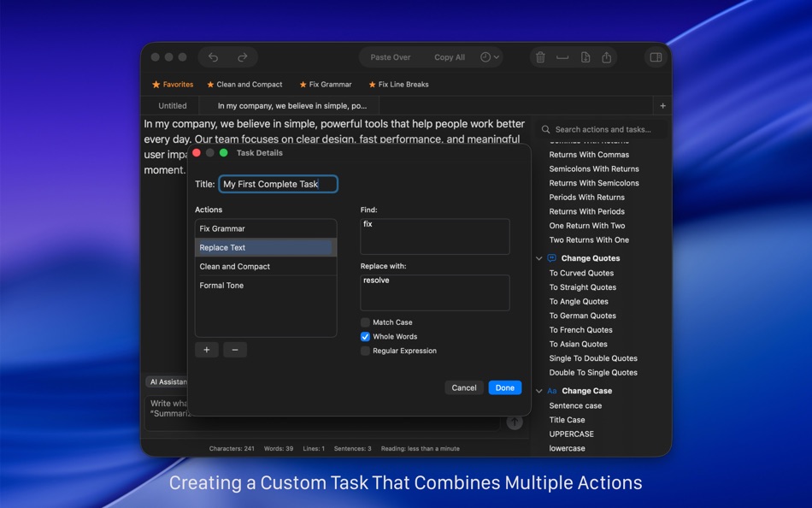Toggle the sidebar panel icon
The height and width of the screenshot is (508, 812).
coord(655,56)
